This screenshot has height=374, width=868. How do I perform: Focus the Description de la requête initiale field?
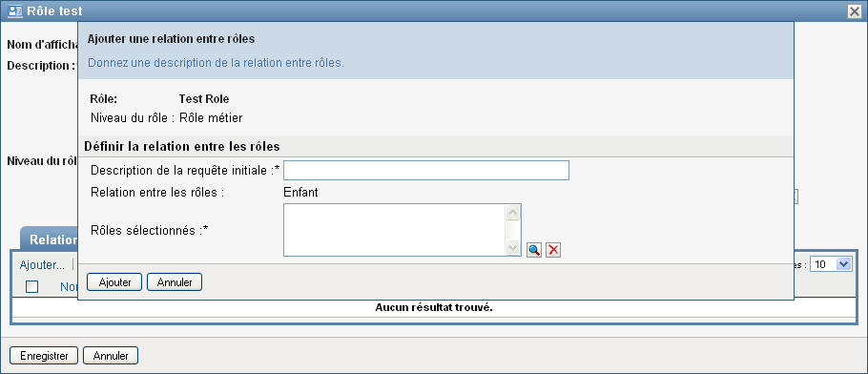tap(426, 170)
